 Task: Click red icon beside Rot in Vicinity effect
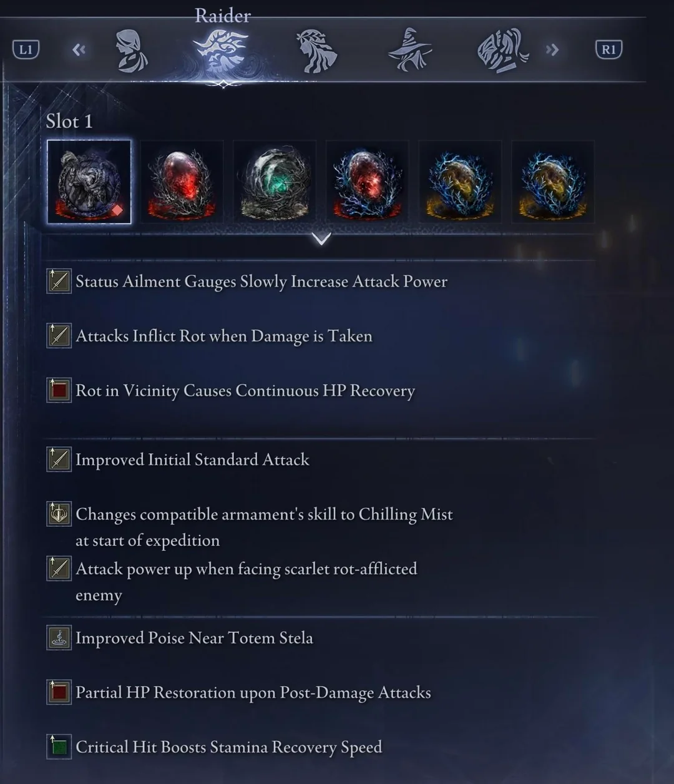coord(59,391)
